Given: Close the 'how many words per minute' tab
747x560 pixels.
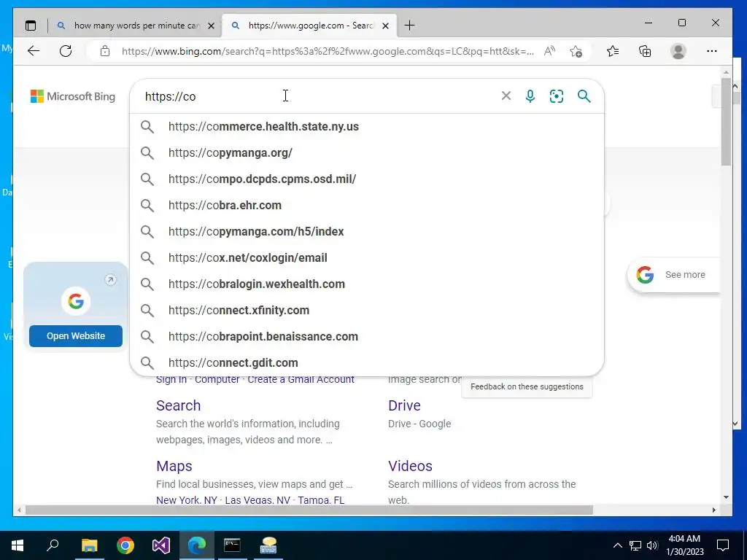Looking at the screenshot, I should click(211, 26).
